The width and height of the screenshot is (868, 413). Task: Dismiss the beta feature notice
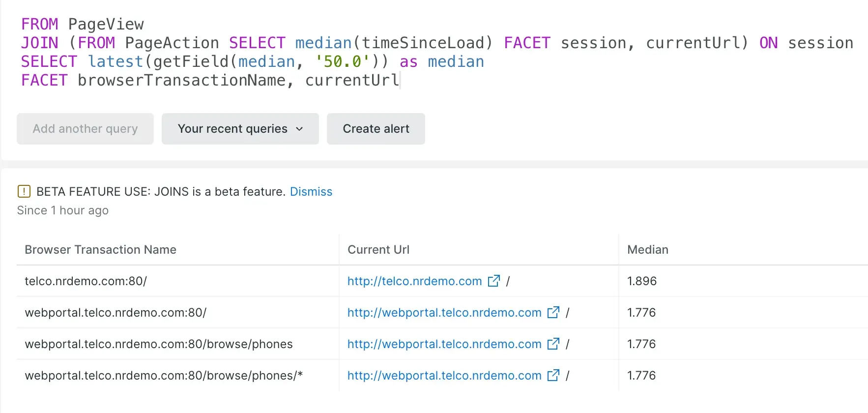click(x=311, y=191)
